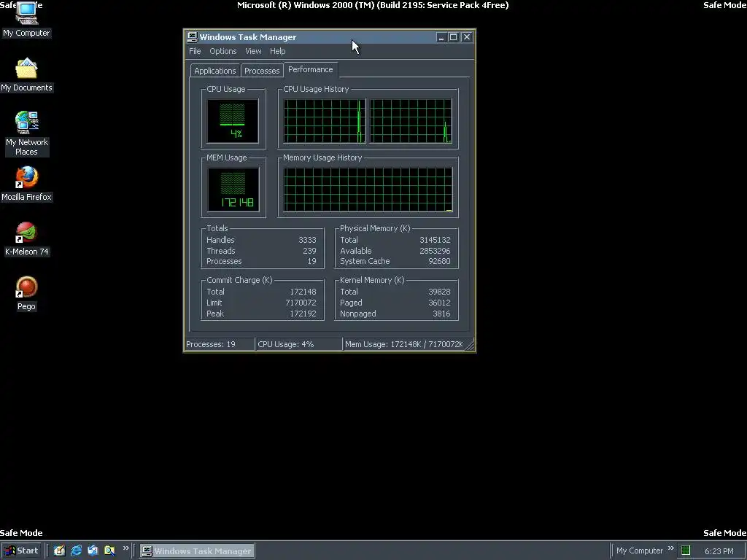The width and height of the screenshot is (747, 560).
Task: Click Commit Charge Peak 172192
Action: [x=303, y=314]
